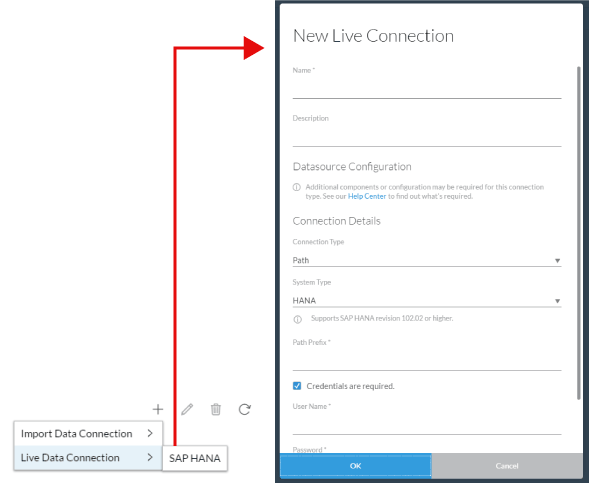
Task: Click the trash delete connection icon
Action: click(x=216, y=409)
